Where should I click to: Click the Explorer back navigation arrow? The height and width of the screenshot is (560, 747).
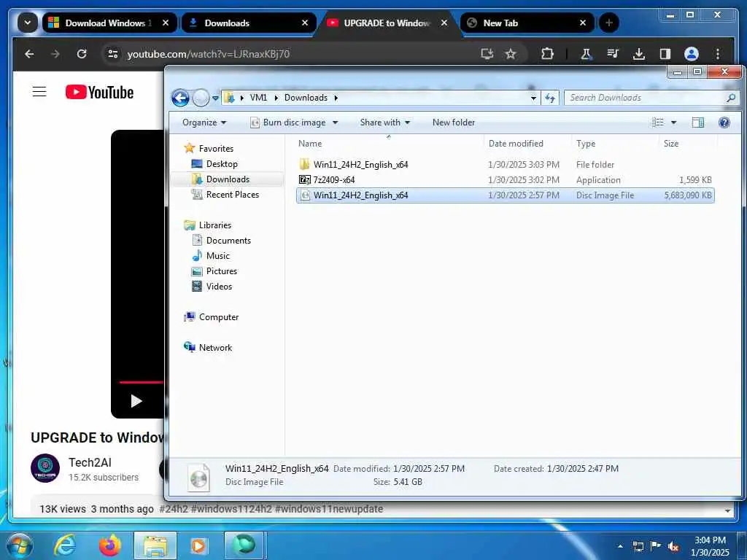(180, 98)
